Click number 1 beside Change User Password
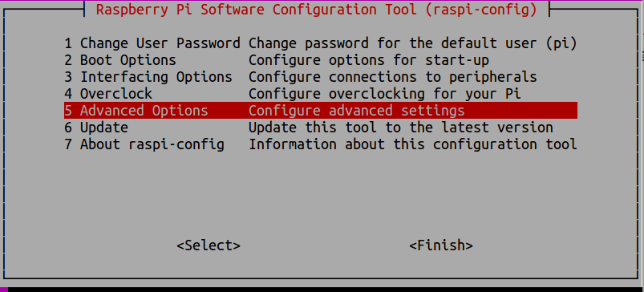This screenshot has width=644, height=292. pyautogui.click(x=68, y=43)
